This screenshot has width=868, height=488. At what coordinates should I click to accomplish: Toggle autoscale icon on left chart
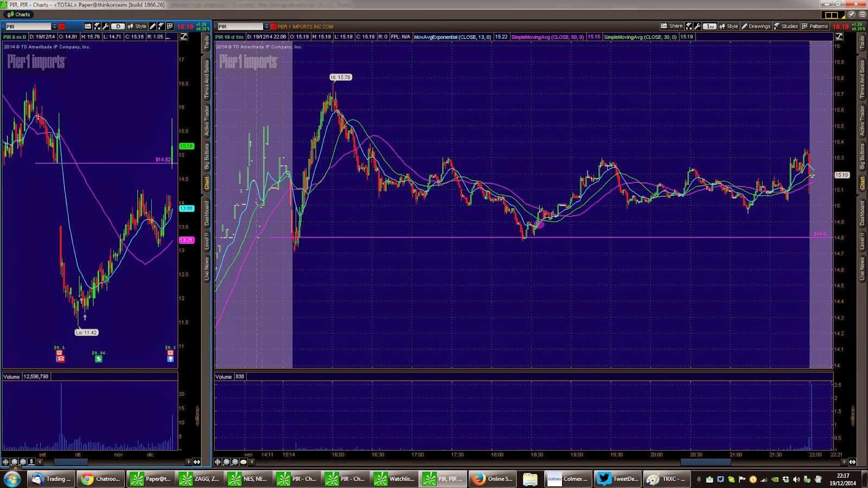click(184, 36)
